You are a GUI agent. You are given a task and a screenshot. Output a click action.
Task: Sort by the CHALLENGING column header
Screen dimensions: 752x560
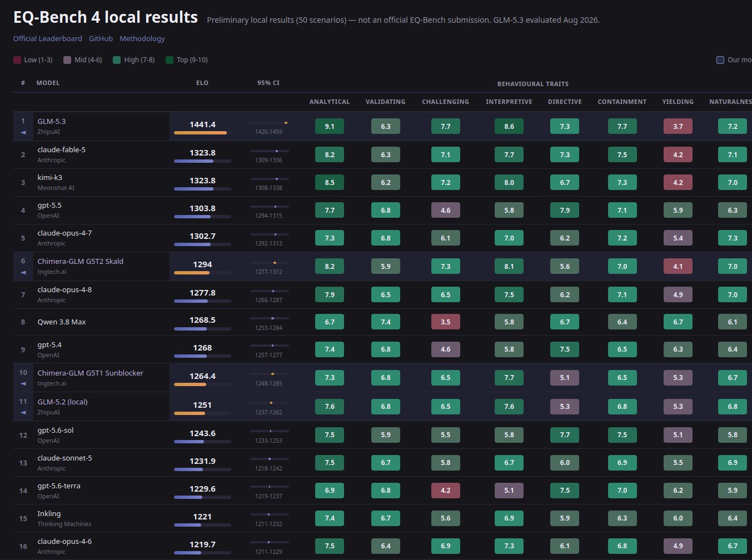[x=446, y=102]
